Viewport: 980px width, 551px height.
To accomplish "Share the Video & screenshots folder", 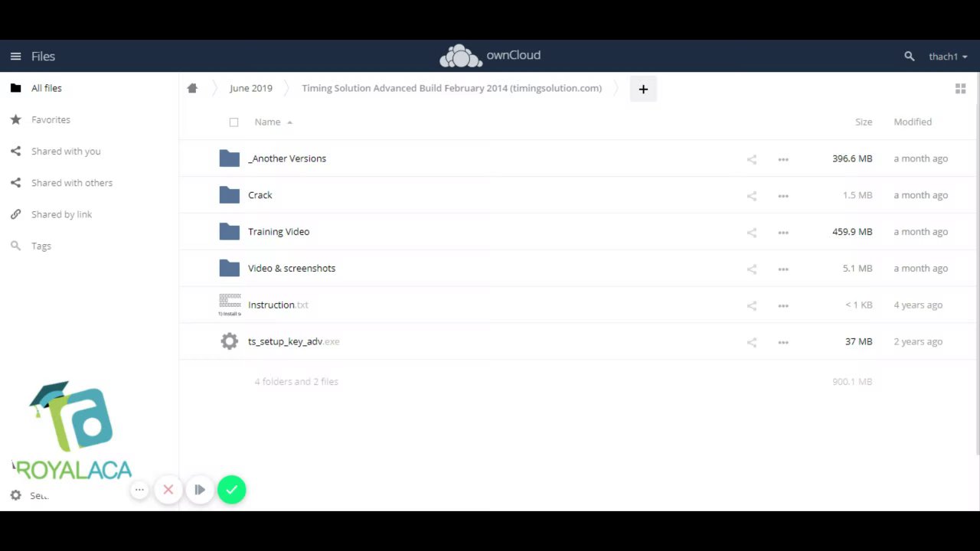I will (x=752, y=269).
